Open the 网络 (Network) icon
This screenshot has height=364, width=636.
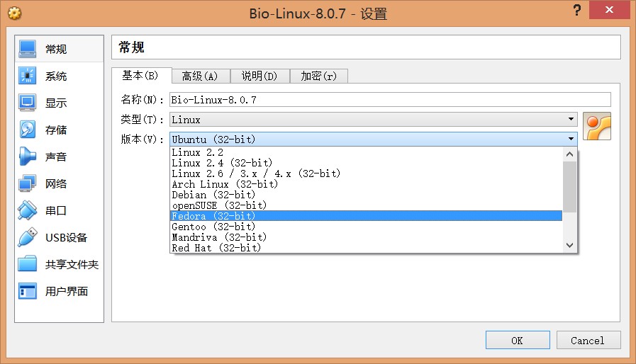pyautogui.click(x=27, y=183)
